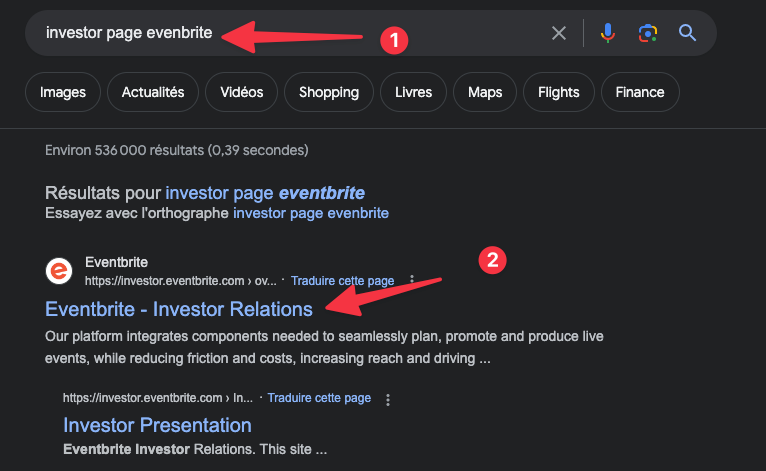This screenshot has height=471, width=766.
Task: Open the Eventbrite favicon logo in first result
Action: click(59, 271)
